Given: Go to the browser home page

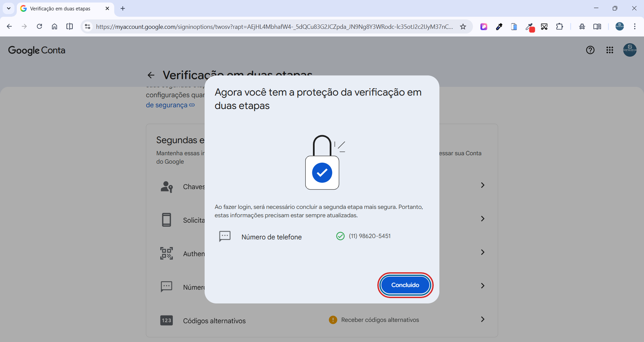Looking at the screenshot, I should (x=54, y=26).
